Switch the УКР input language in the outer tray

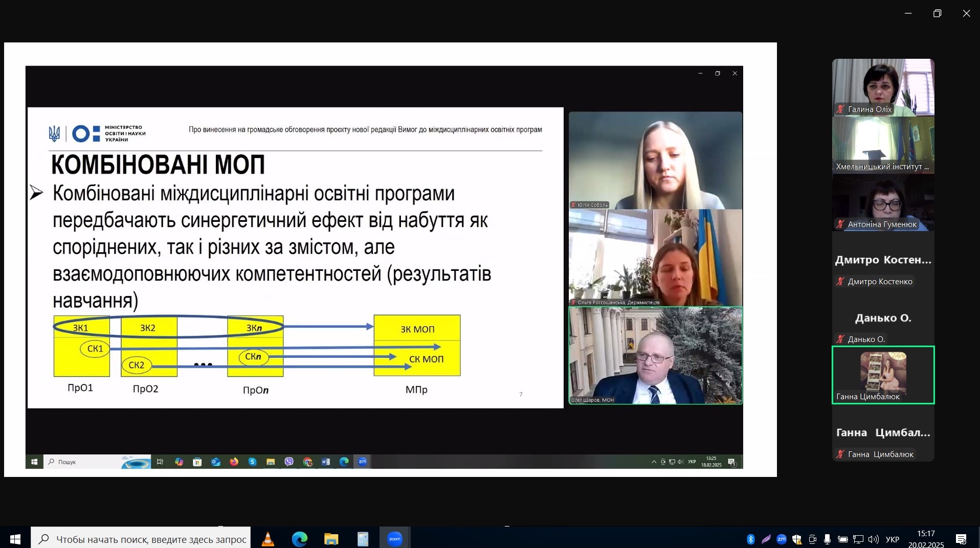coord(893,539)
